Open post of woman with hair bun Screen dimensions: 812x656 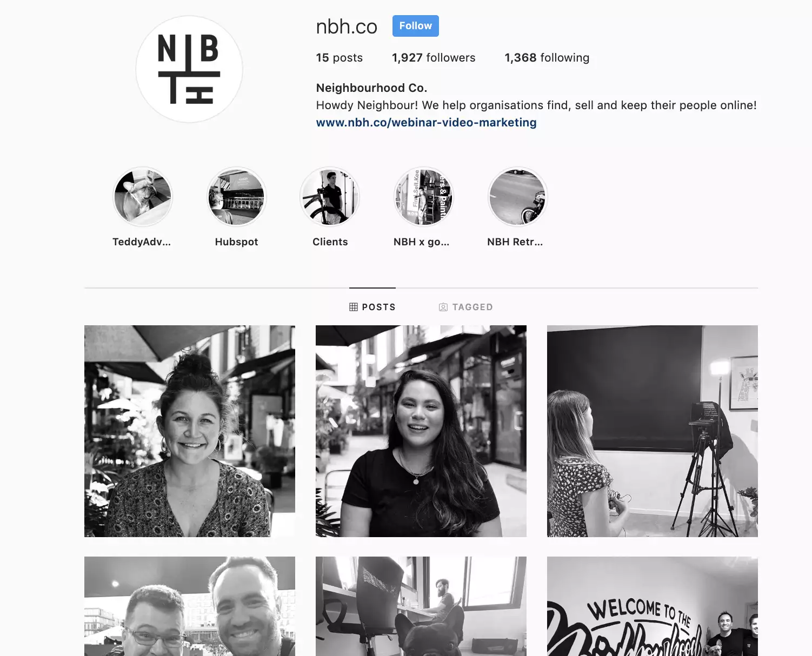click(x=190, y=431)
